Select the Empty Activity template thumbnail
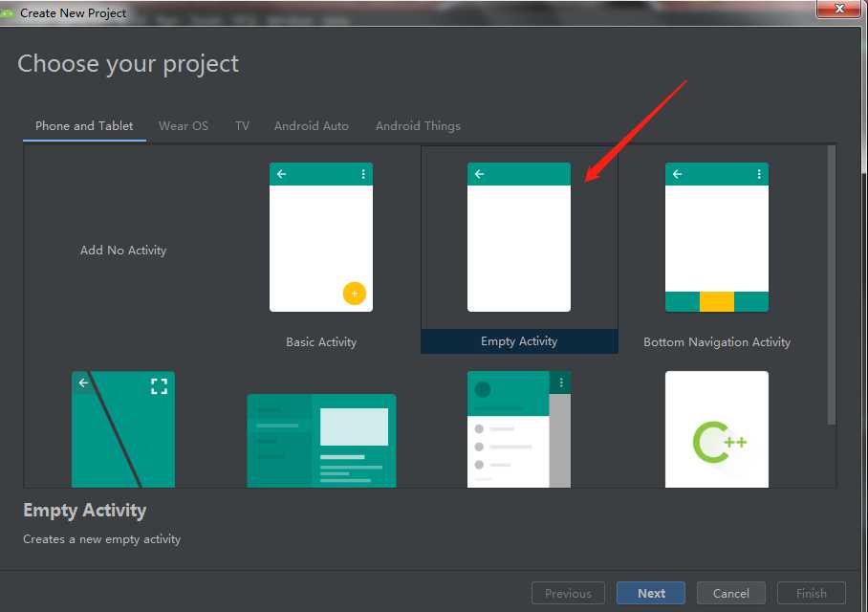Viewport: 868px width, 612px height. coord(519,237)
